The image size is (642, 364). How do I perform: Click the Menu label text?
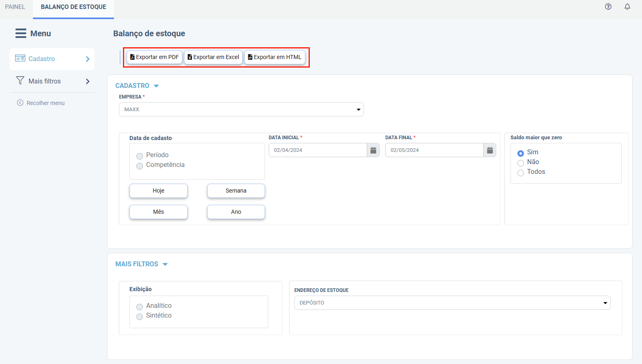(41, 33)
